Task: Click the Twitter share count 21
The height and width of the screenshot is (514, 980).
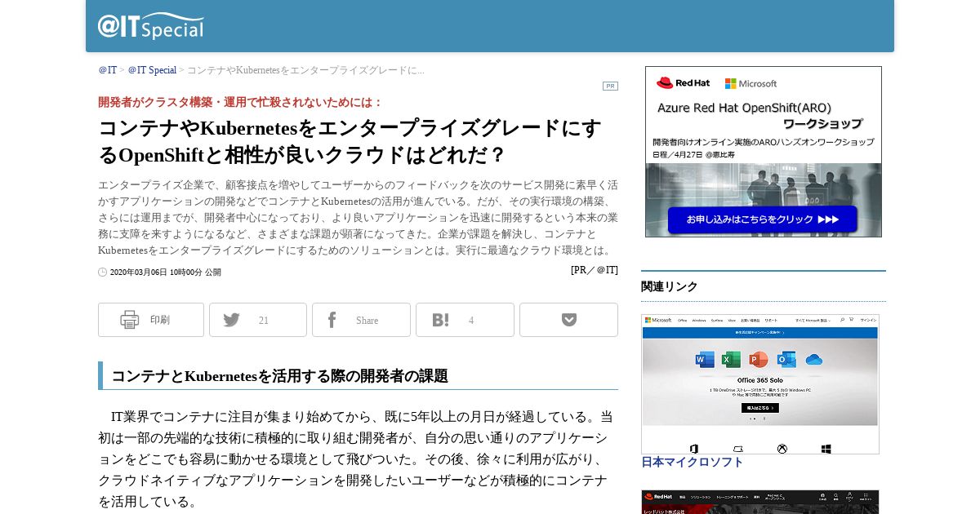Action: tap(264, 321)
